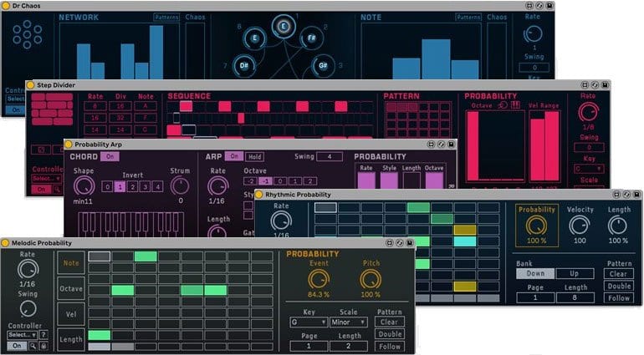Click the lock icon in Melodic Probability
644x355 pixels.
click(x=43, y=346)
